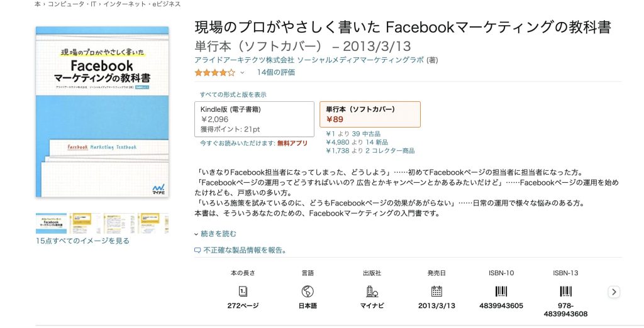Viewport: 644px width, 328px height.
Task: Expand description with 続きを読む
Action: (x=218, y=234)
